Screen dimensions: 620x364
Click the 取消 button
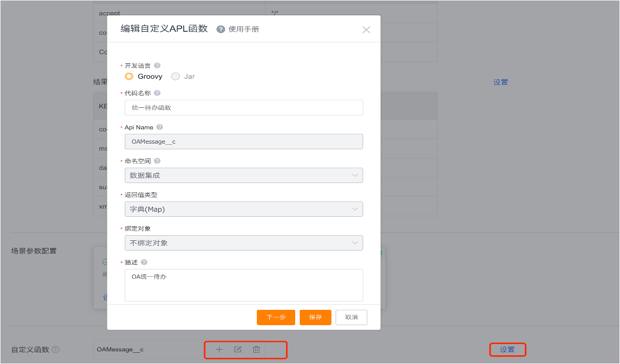tap(351, 317)
